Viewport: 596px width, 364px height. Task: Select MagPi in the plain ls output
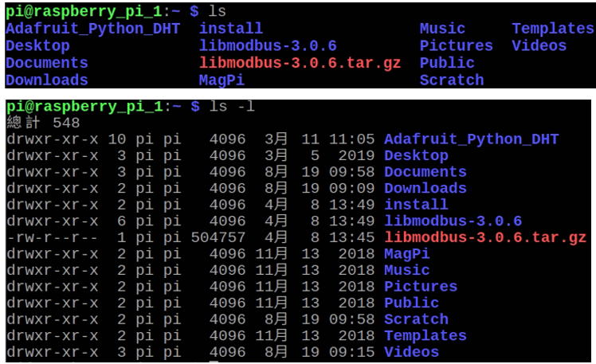tap(222, 80)
